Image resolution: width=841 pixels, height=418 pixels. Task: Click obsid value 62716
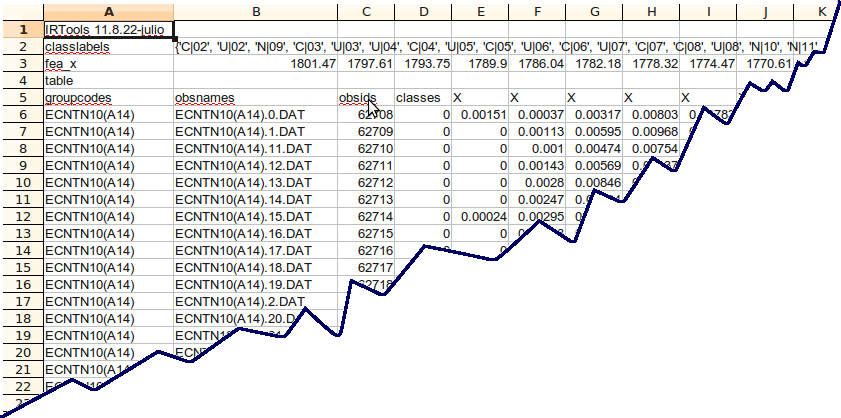[366, 251]
